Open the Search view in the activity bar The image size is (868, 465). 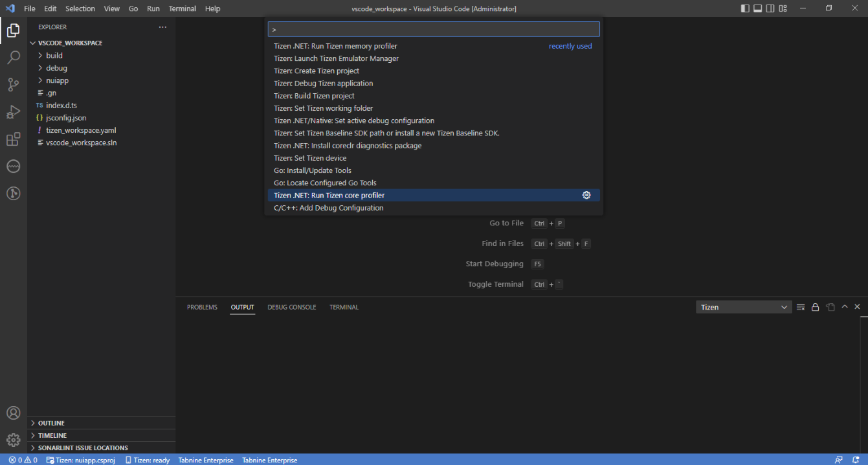coord(14,57)
